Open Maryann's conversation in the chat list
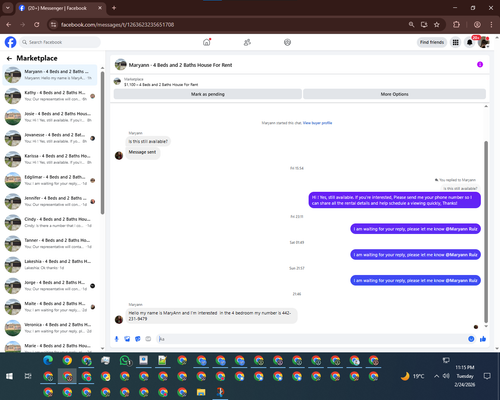 50,75
